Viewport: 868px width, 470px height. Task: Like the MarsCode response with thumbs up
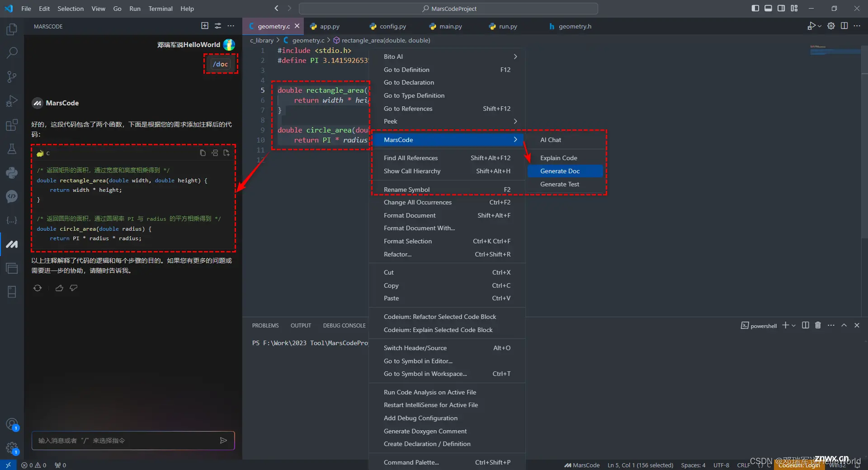59,288
